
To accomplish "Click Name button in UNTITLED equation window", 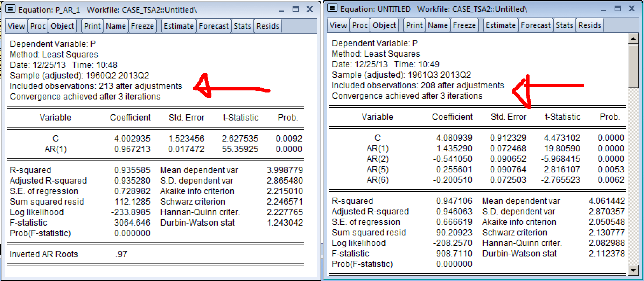I will click(x=438, y=25).
